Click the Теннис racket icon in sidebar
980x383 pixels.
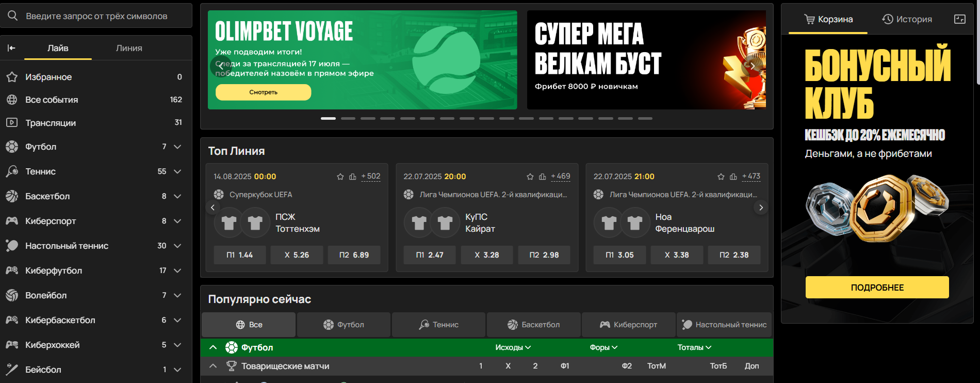click(x=12, y=171)
